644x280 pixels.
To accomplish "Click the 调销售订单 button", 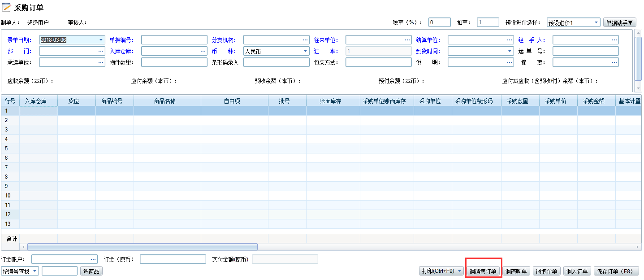I will pyautogui.click(x=483, y=271).
